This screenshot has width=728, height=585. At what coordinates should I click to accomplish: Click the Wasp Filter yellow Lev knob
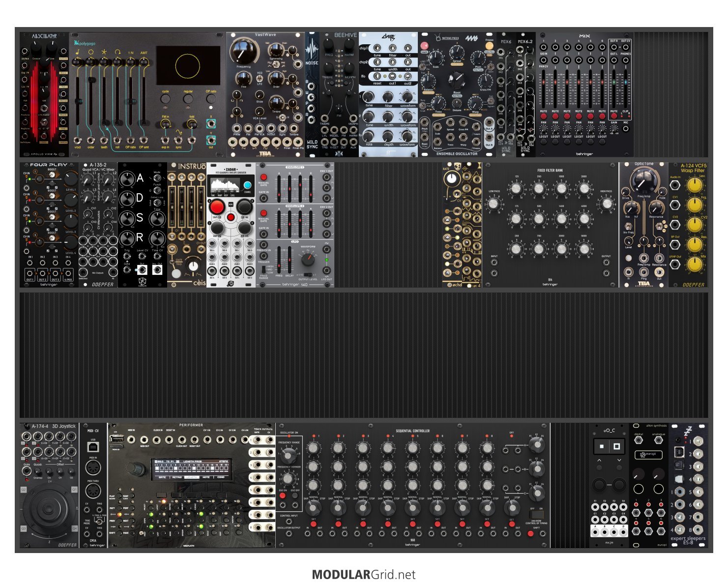pyautogui.click(x=694, y=185)
